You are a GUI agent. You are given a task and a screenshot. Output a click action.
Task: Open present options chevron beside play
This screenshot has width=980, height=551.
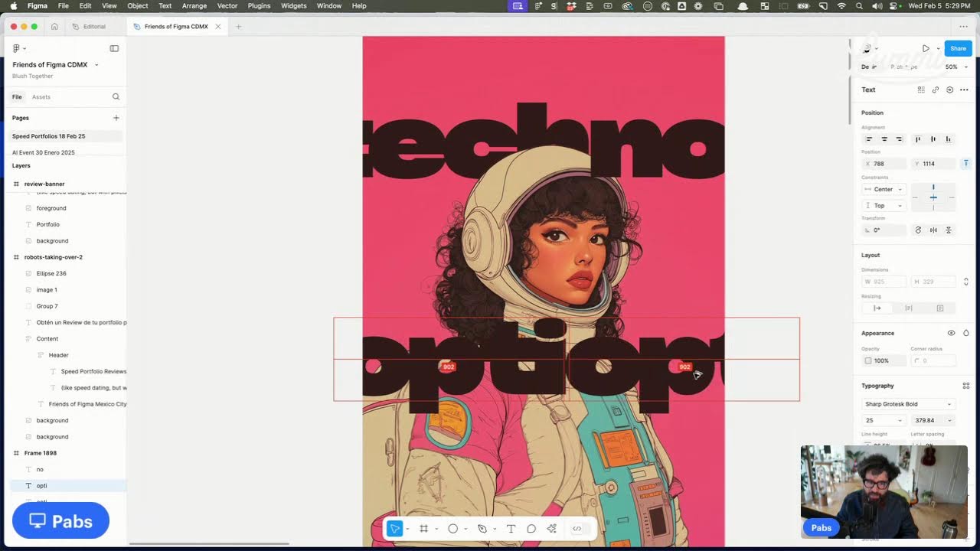click(x=938, y=48)
